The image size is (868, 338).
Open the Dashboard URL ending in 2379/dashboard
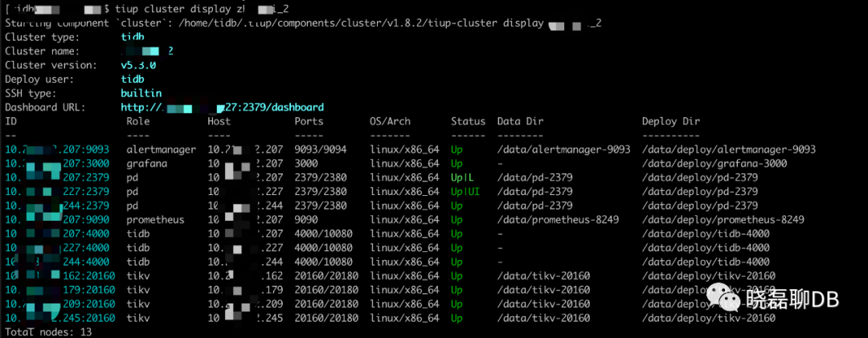[x=223, y=108]
